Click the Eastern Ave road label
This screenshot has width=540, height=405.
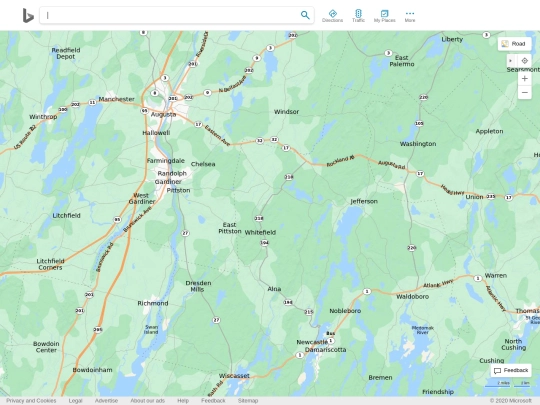point(217,135)
